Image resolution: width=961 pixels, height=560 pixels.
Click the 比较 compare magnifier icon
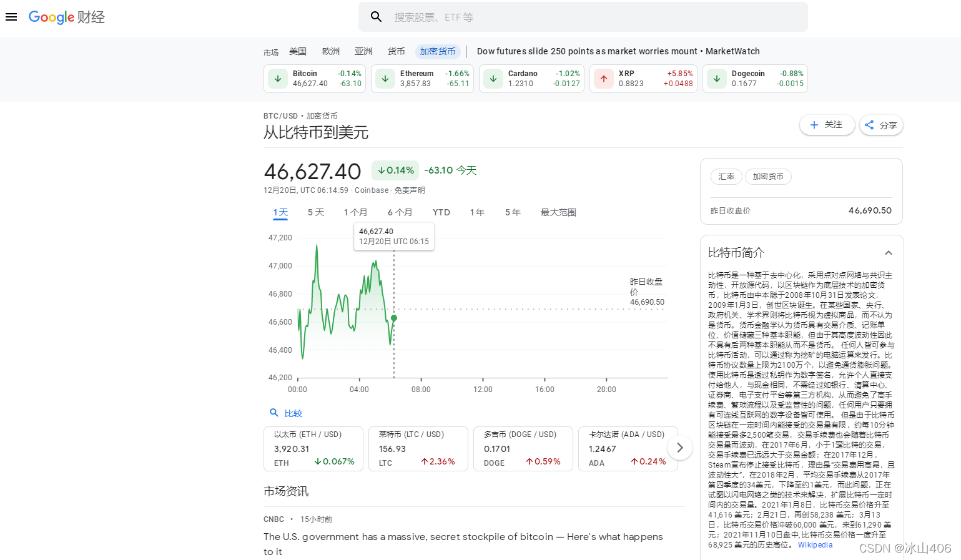coord(274,413)
